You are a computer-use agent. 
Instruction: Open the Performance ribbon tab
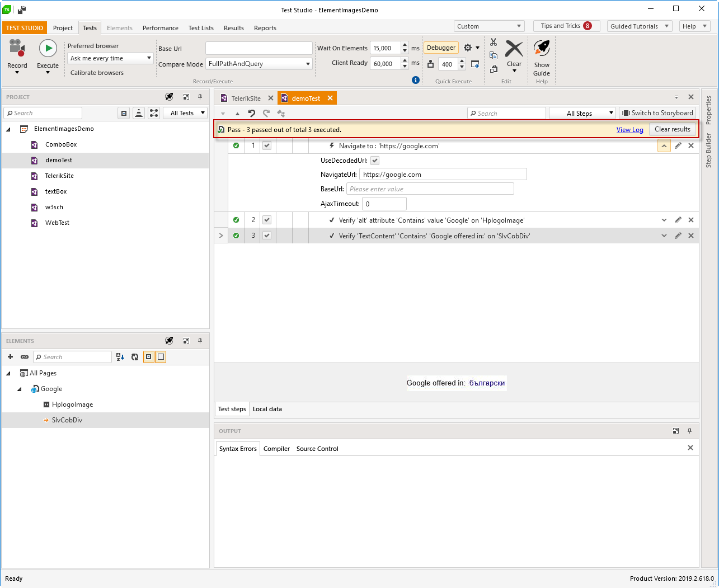[x=161, y=28]
